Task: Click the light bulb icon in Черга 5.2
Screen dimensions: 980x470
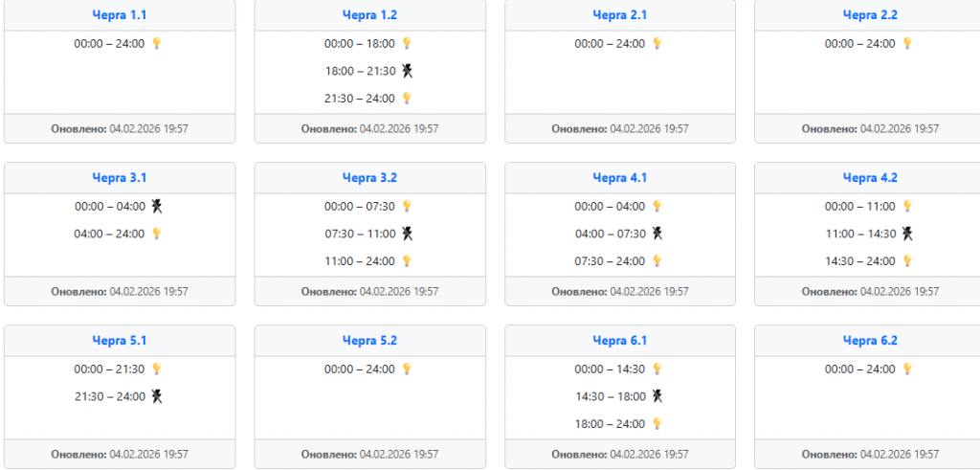Action: tap(407, 369)
